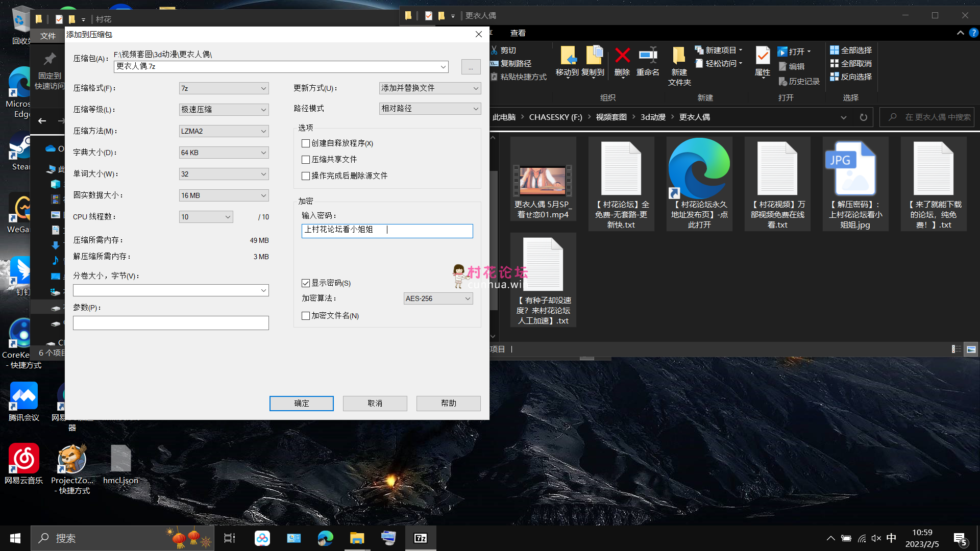Open 路径模式 dropdown showing 相对路径
Image resolution: width=980 pixels, height=551 pixels.
[430, 109]
